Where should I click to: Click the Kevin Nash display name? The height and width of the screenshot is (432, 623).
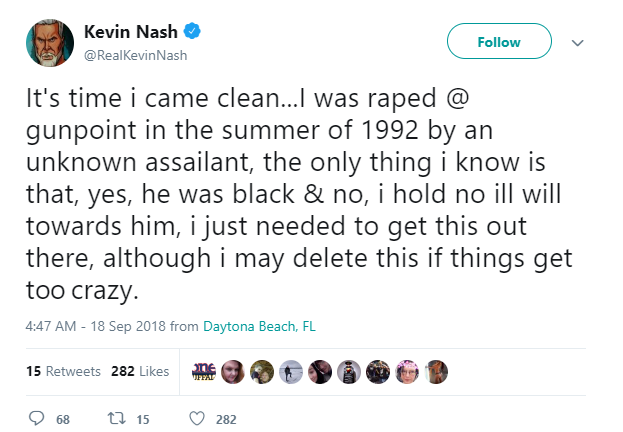tap(131, 32)
